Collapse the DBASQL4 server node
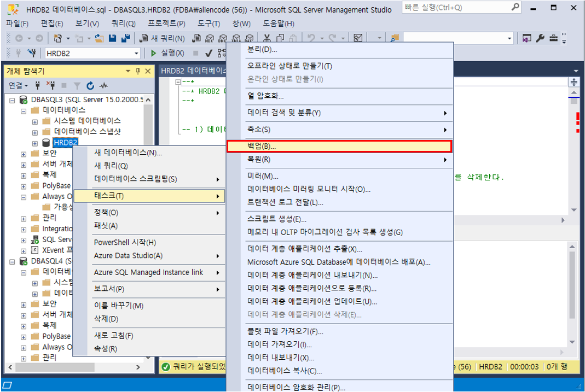Image resolution: width=585 pixels, height=392 pixels. pyautogui.click(x=12, y=262)
